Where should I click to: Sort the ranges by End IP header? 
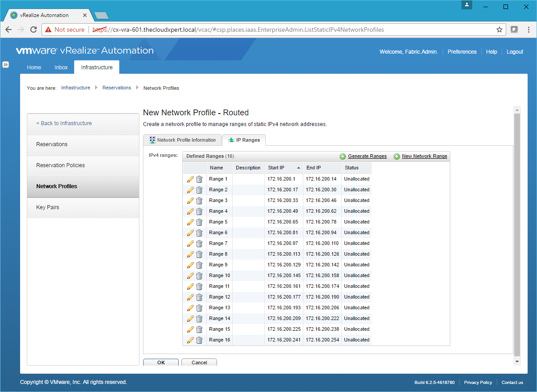[313, 168]
